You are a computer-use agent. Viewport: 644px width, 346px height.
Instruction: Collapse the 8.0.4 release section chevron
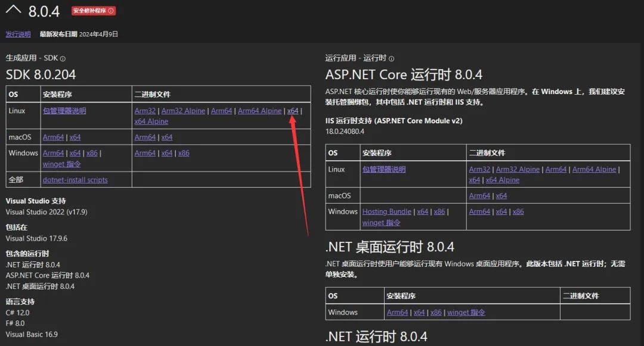pos(13,10)
